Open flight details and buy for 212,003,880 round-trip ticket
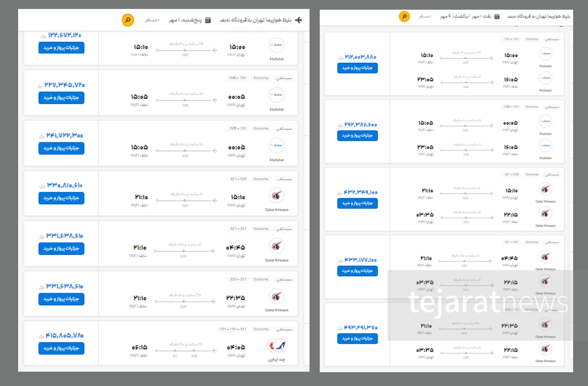The image size is (588, 386). click(x=357, y=68)
